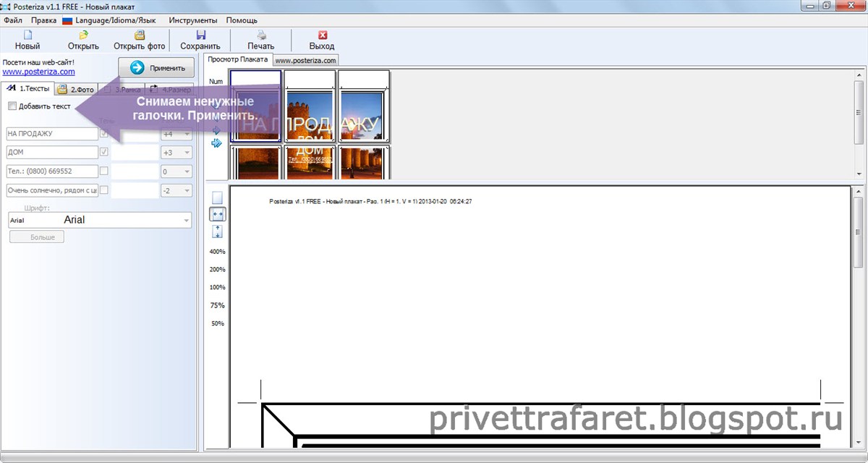This screenshot has width=868, height=463.
Task: Set preview zoom to 400%
Action: click(x=217, y=252)
